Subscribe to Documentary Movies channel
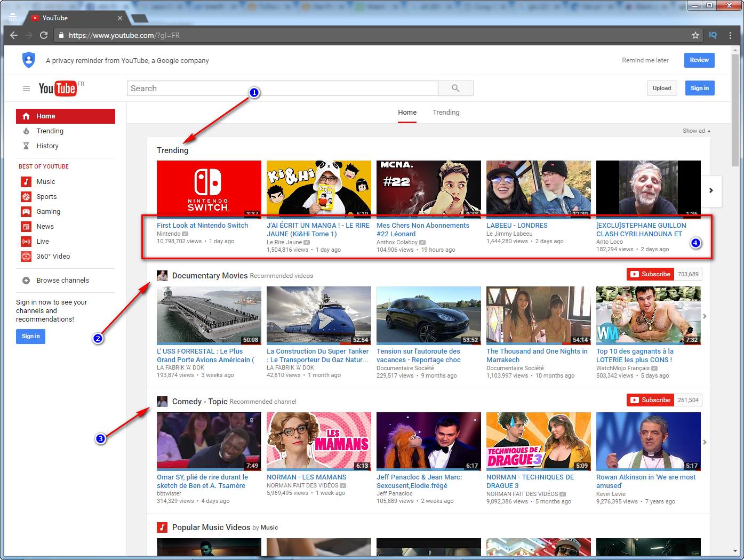Viewport: 744px width, 560px height. click(x=650, y=274)
